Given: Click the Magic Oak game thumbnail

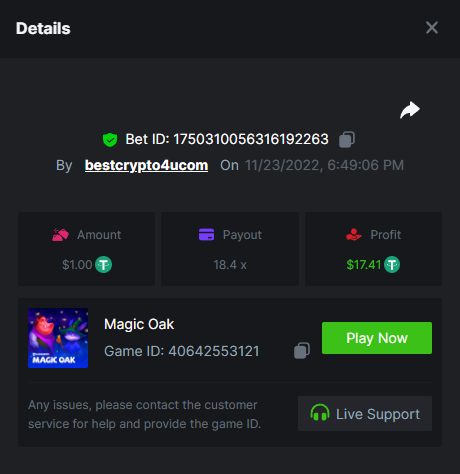Looking at the screenshot, I should 58,338.
